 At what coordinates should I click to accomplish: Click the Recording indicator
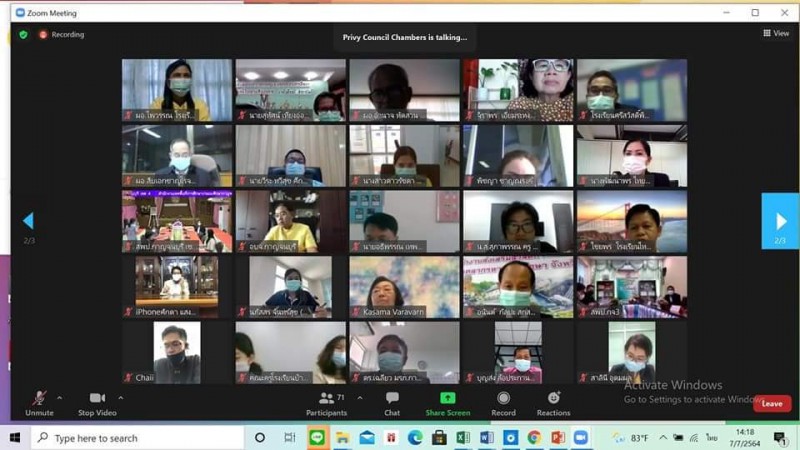tap(62, 34)
